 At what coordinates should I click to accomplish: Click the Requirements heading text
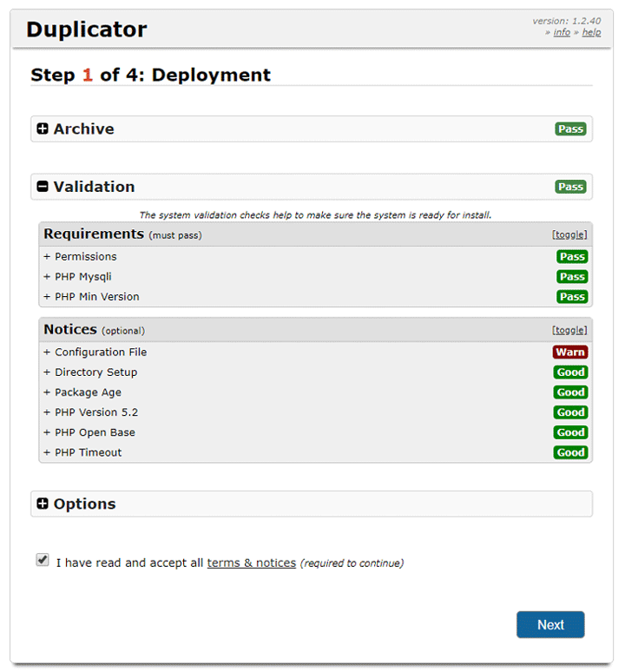pos(94,234)
